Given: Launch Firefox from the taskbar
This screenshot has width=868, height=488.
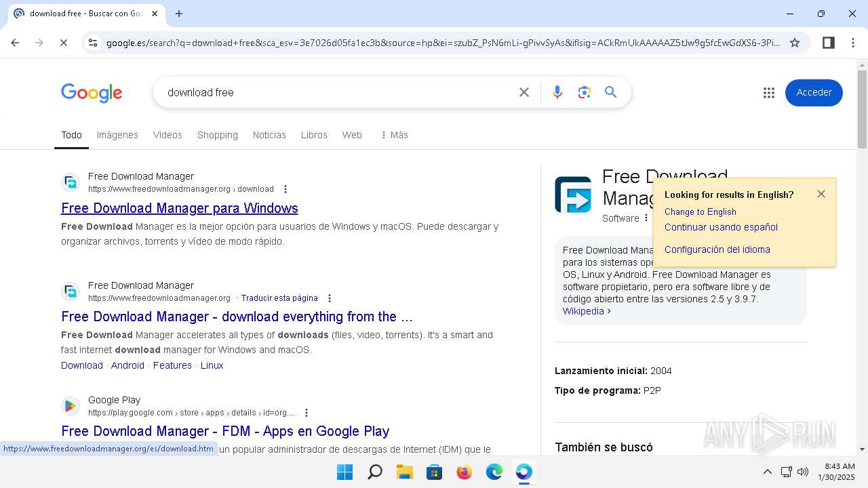Looking at the screenshot, I should (464, 472).
